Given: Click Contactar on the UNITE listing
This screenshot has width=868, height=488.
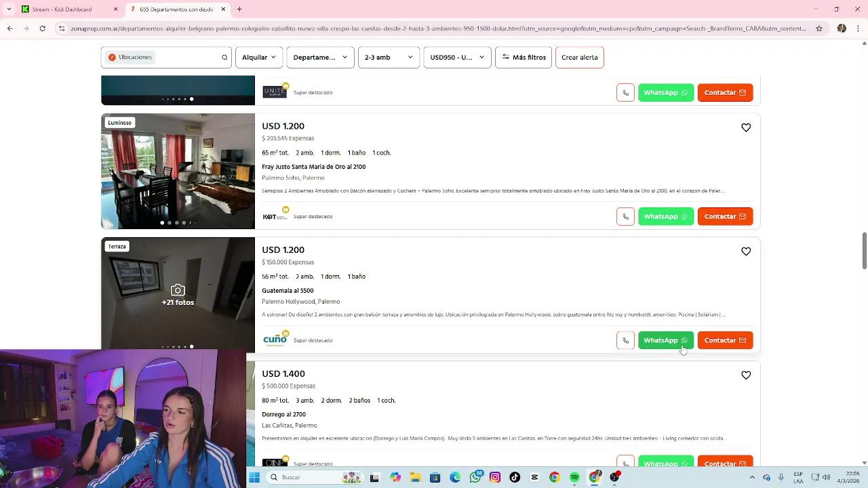Looking at the screenshot, I should (x=725, y=92).
